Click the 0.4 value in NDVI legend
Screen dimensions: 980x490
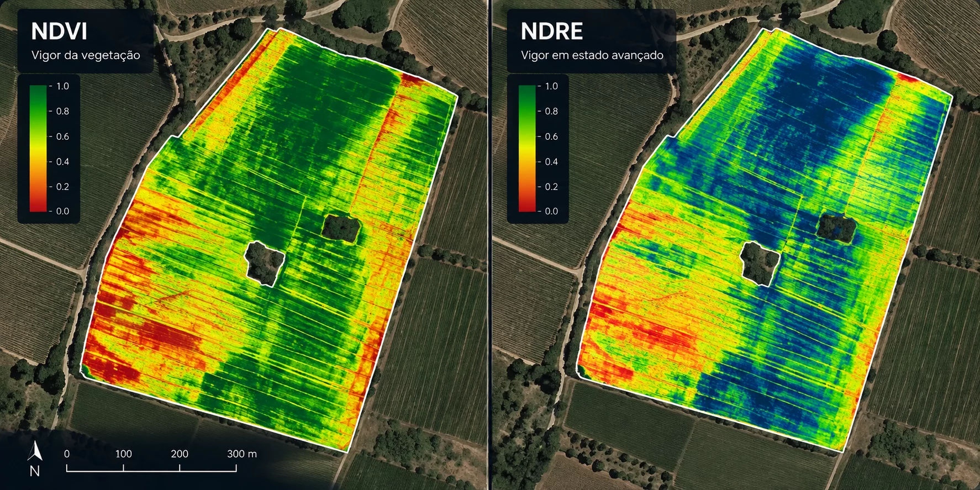click(x=62, y=161)
